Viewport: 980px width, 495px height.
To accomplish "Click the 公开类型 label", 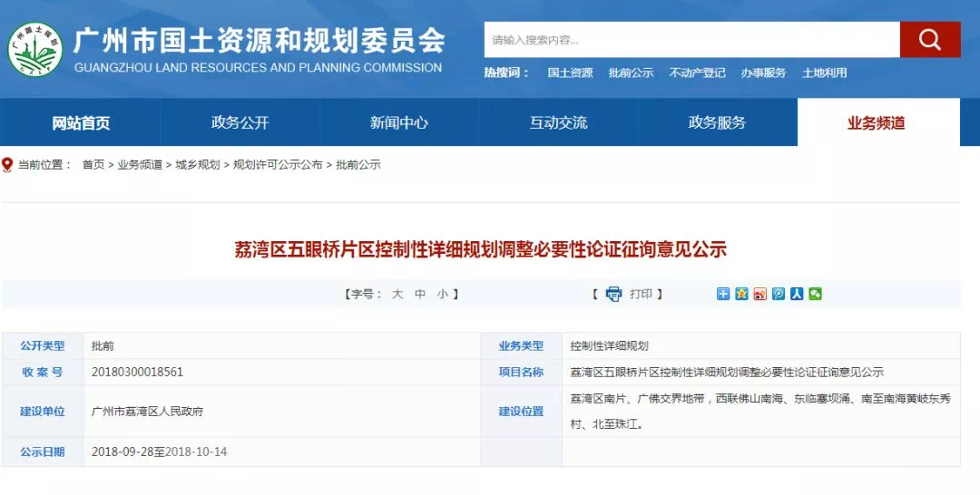I will [x=42, y=345].
